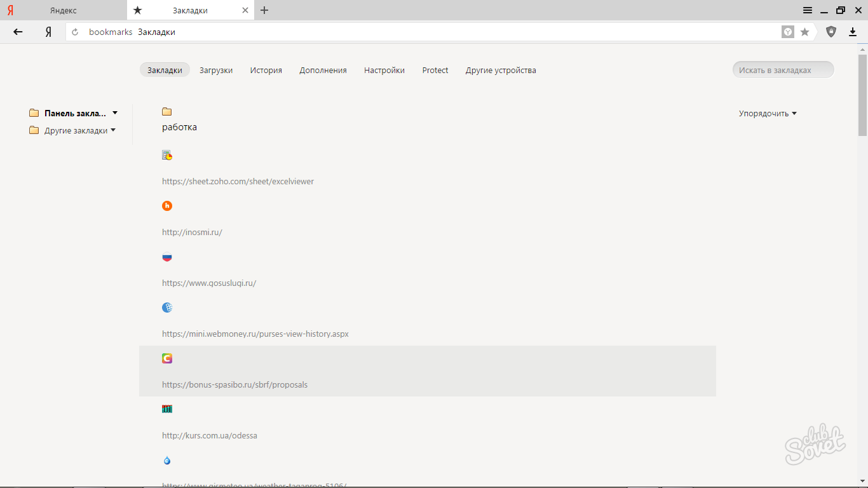Expand the Панель закладок dropdown arrow
Image resolution: width=868 pixels, height=488 pixels.
click(115, 113)
